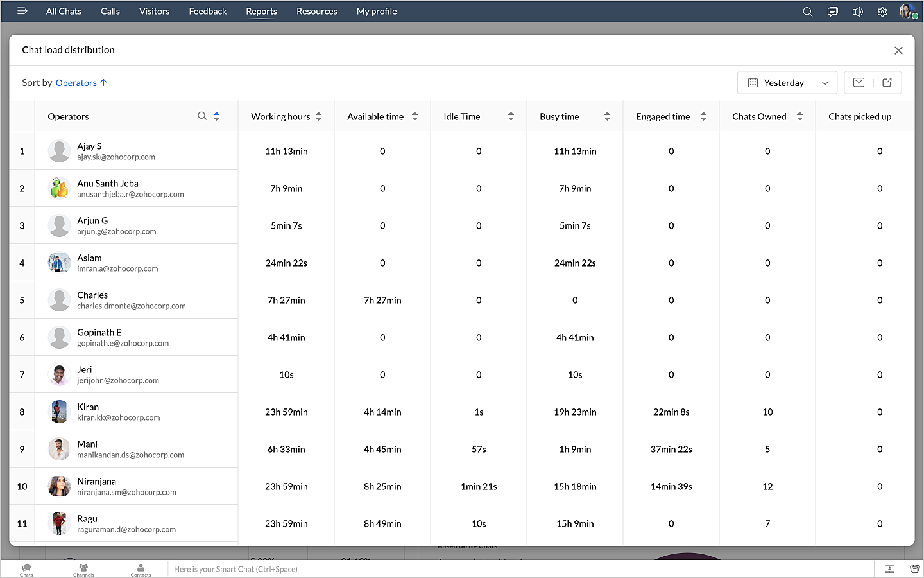Open the Channels icon in bottom bar
The height and width of the screenshot is (578, 924).
83,569
